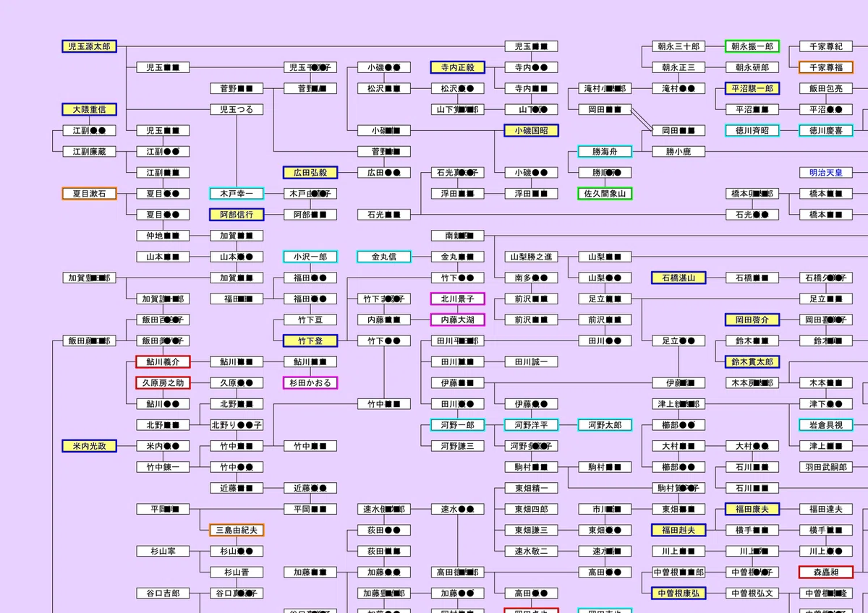Click the 平沼騏一郎 box
The width and height of the screenshot is (868, 613).
point(752,88)
